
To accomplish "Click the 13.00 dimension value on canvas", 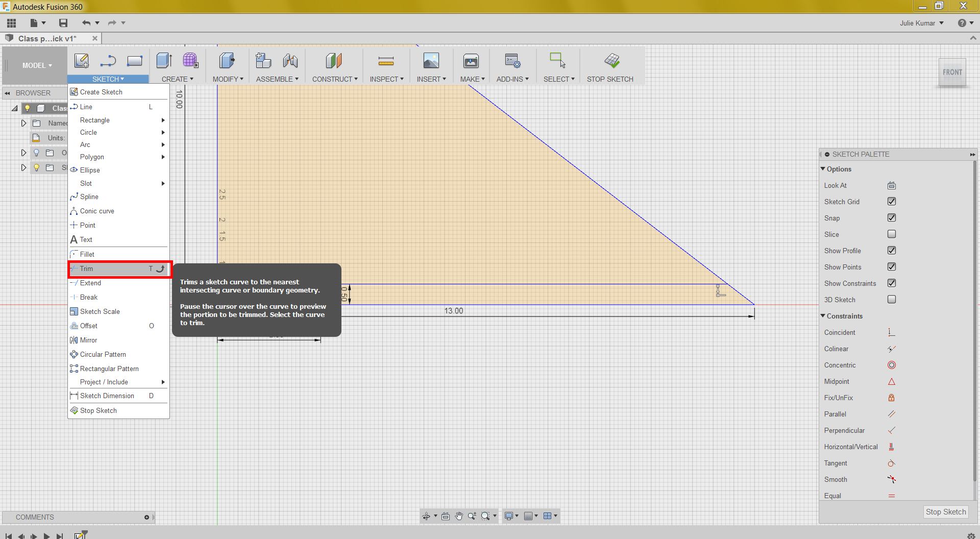I will tap(453, 311).
